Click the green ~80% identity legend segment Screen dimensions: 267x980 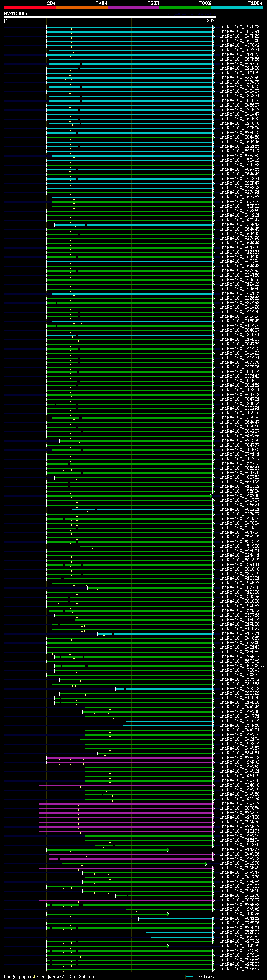point(185,8)
